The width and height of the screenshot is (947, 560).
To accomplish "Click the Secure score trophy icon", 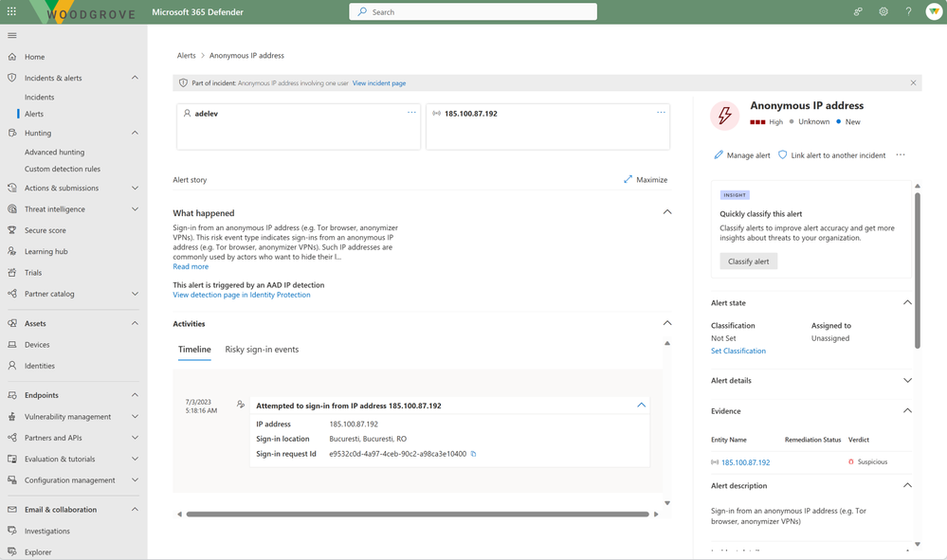I will pos(12,230).
